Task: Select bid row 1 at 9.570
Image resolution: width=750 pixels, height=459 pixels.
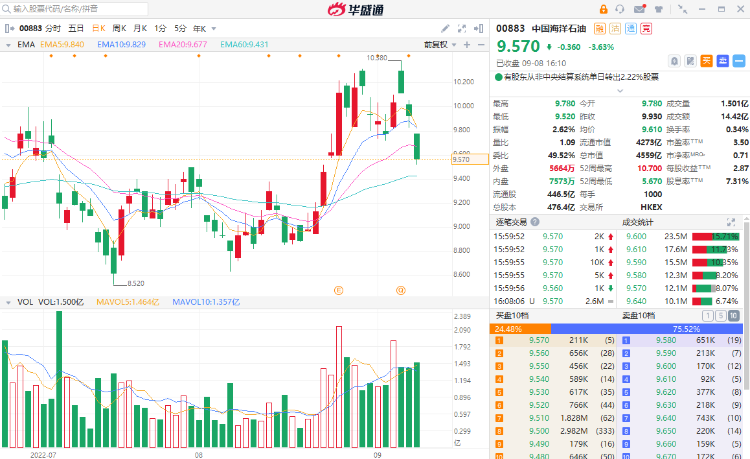Action: point(553,340)
